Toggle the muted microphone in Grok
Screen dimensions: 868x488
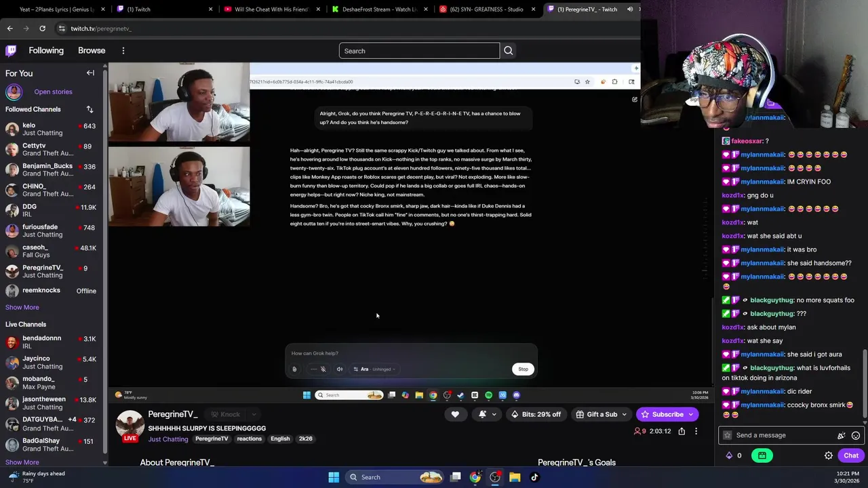pos(323,369)
